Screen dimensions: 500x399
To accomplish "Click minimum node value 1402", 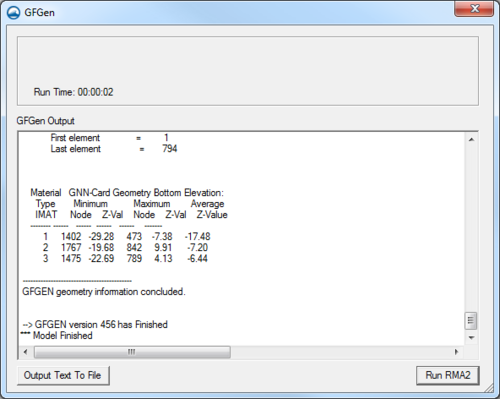I will click(71, 236).
